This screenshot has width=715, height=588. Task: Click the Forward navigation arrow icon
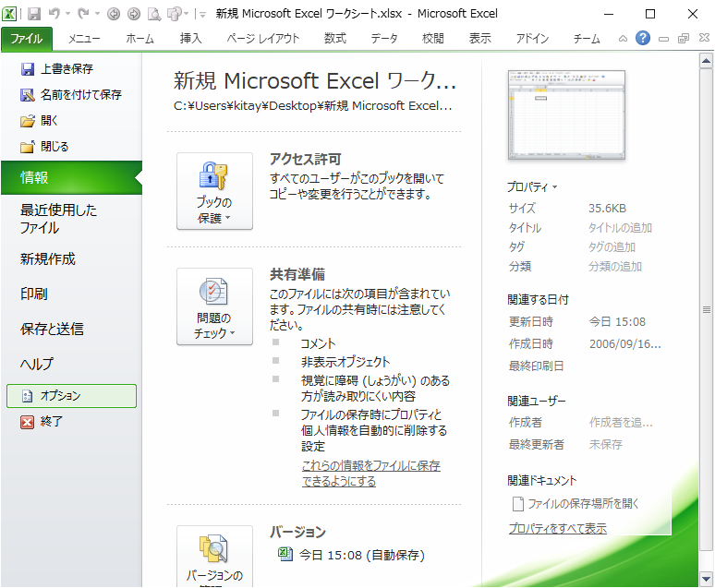pos(134,15)
